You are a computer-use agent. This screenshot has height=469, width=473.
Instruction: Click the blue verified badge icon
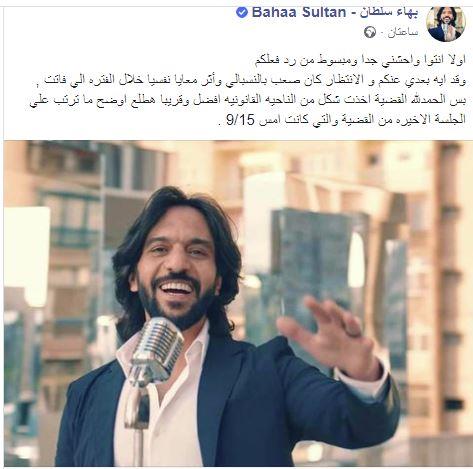coord(241,13)
